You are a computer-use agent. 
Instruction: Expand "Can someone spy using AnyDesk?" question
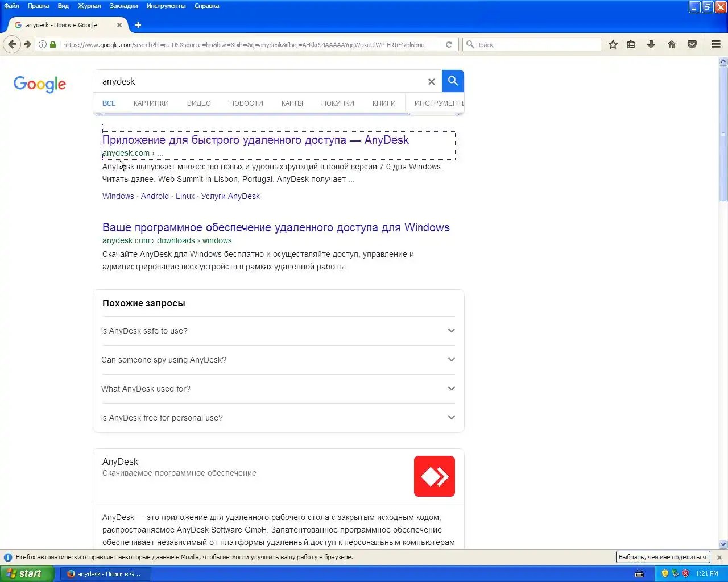click(279, 360)
